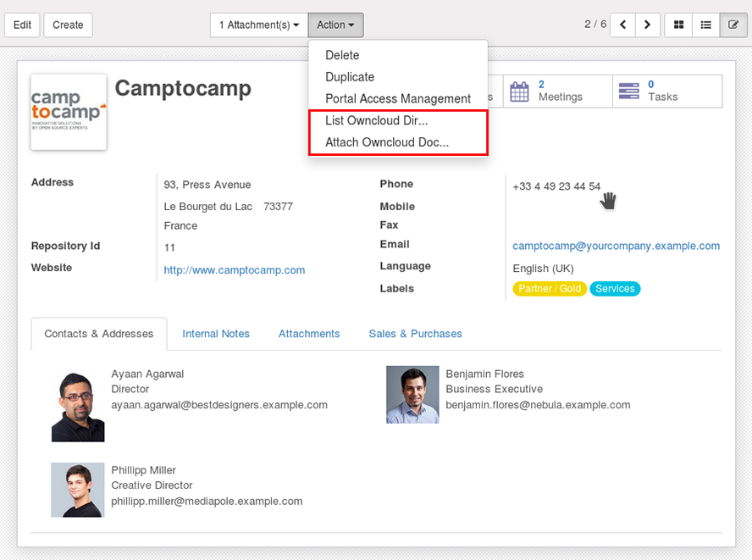The image size is (752, 560).
Task: Click the country value France
Action: tap(180, 225)
